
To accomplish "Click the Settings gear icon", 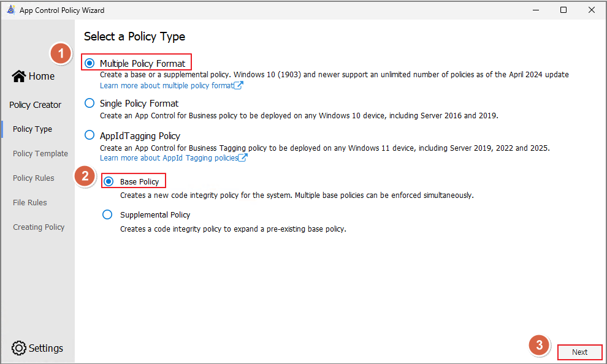I will (x=18, y=348).
